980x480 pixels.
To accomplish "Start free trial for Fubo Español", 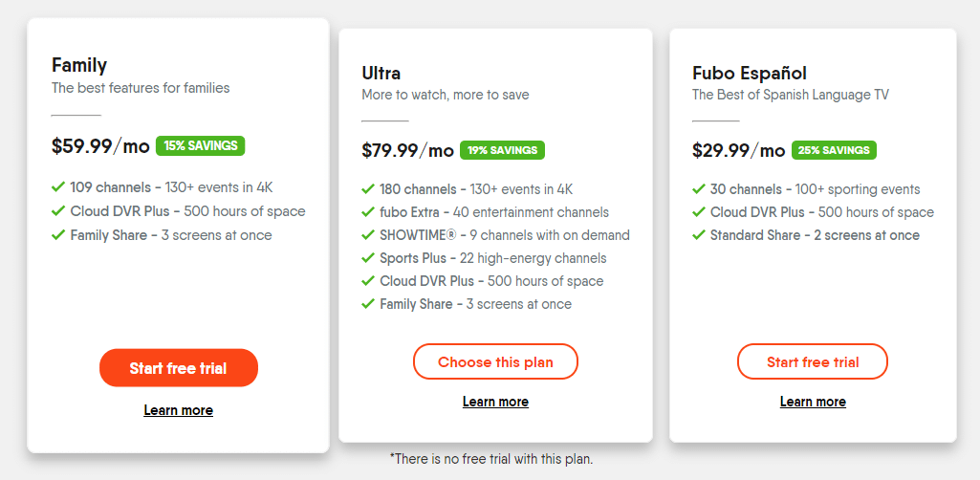I will (813, 362).
